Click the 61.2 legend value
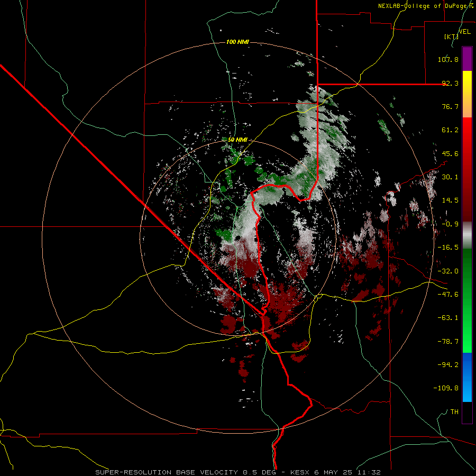This screenshot has width=476, height=476. (x=450, y=130)
